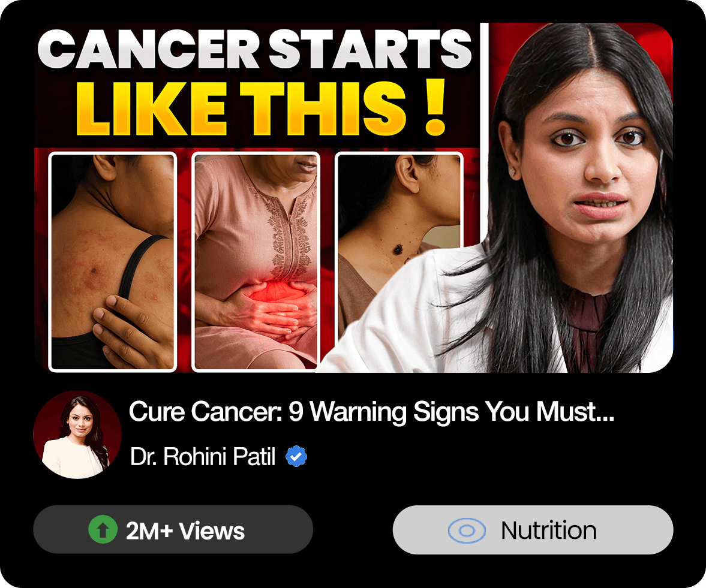Click the 2M+ Views badge
Screen dimensions: 706x588
173,529
